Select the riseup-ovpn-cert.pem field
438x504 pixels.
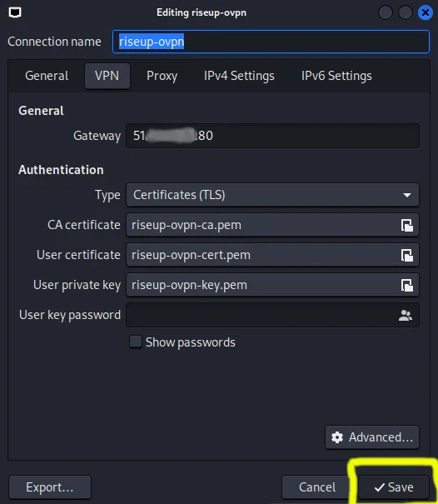tap(272, 255)
